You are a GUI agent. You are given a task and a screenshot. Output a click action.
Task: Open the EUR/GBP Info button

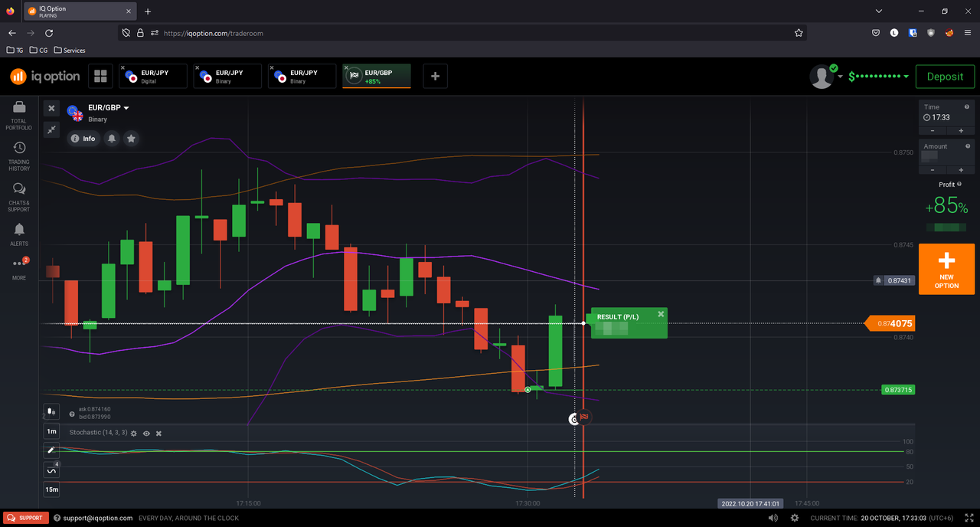(83, 139)
